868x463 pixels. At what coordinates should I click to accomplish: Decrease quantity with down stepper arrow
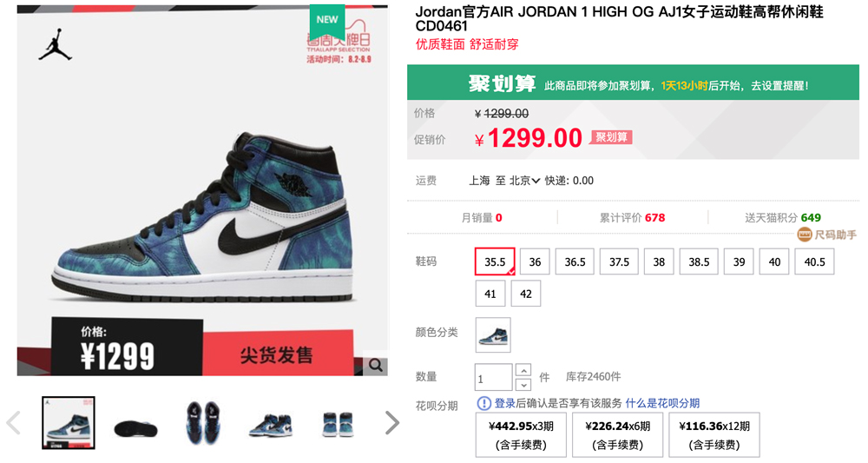pos(523,384)
